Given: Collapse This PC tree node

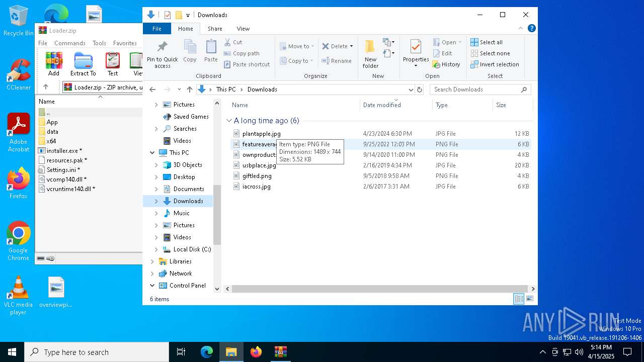Looking at the screenshot, I should click(x=152, y=153).
